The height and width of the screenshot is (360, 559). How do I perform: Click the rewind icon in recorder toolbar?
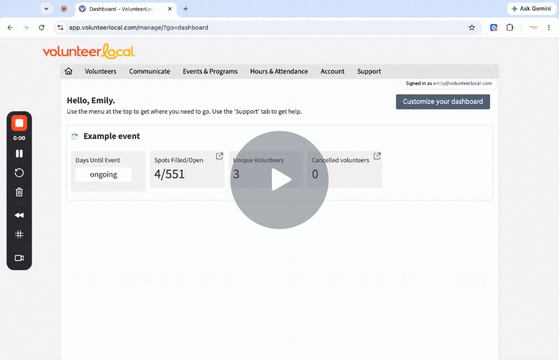pyautogui.click(x=19, y=215)
